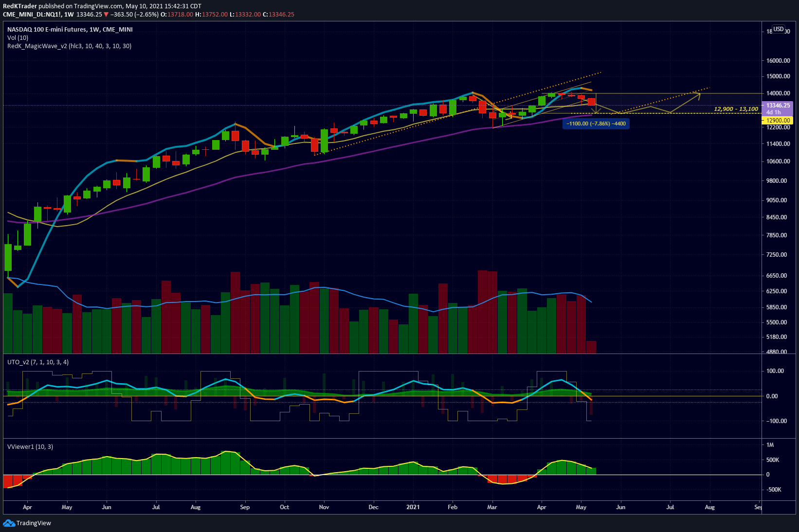Click the TradingView cloud logo icon
799x532 pixels.
click(9, 523)
